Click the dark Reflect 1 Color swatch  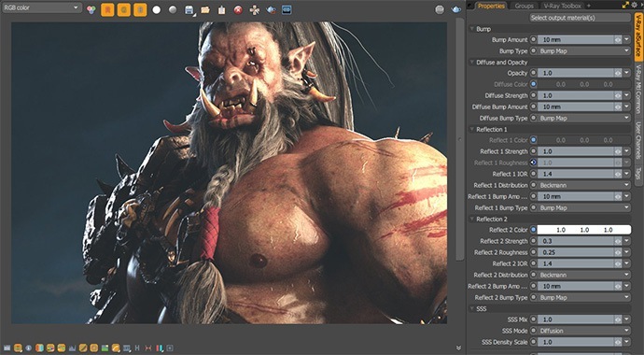tap(584, 140)
